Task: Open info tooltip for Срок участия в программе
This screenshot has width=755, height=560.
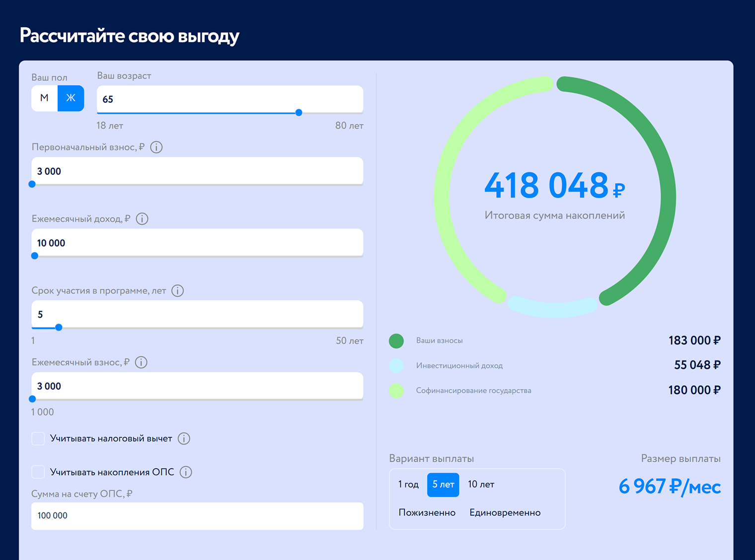Action: click(x=177, y=291)
